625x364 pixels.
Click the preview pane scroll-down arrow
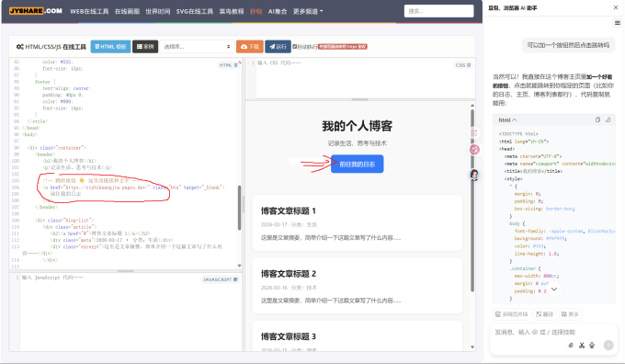coord(472,347)
